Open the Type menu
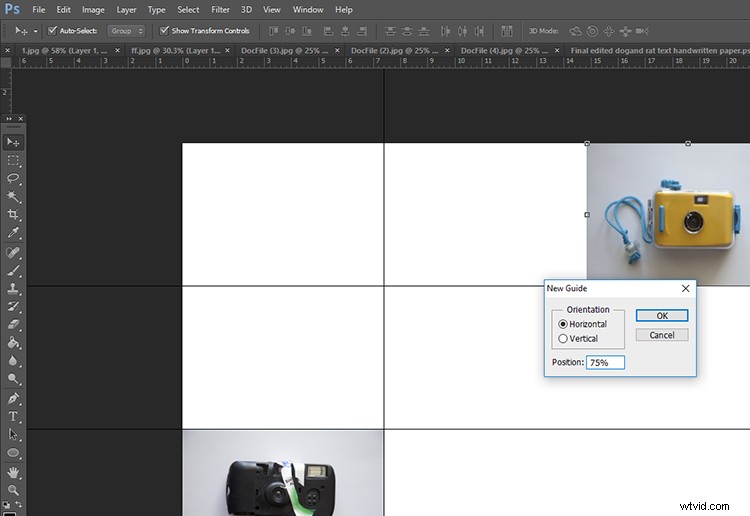The height and width of the screenshot is (516, 750). (156, 10)
